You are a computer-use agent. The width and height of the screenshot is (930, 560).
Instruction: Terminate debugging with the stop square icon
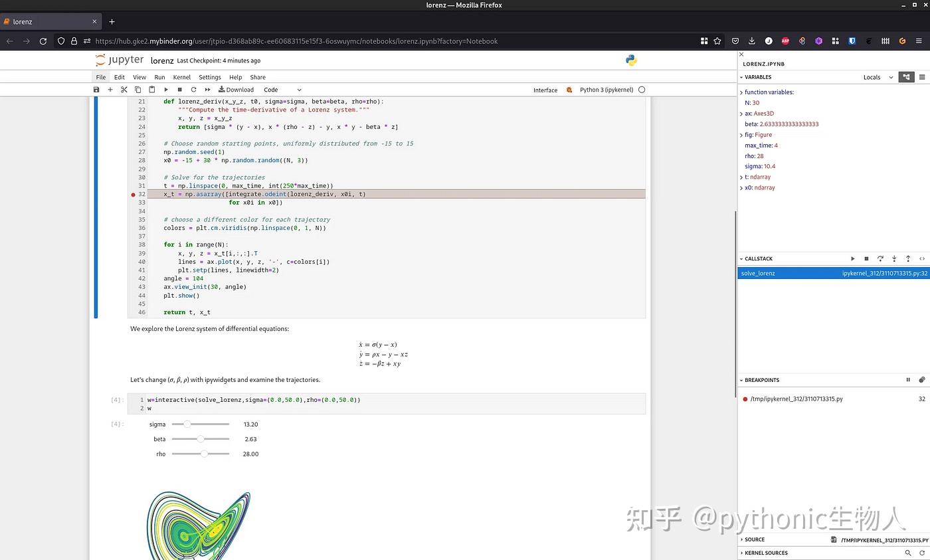click(866, 258)
